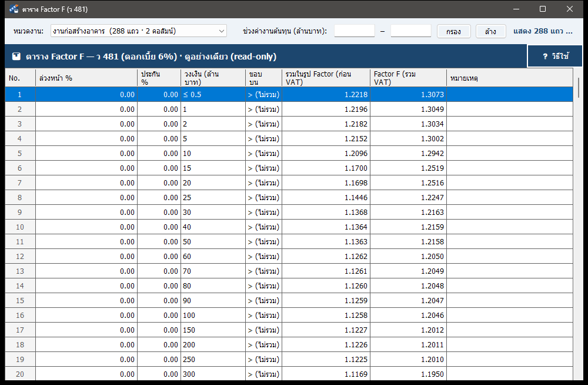Click the factor value 1.2218
This screenshot has width=588, height=385.
pos(326,95)
